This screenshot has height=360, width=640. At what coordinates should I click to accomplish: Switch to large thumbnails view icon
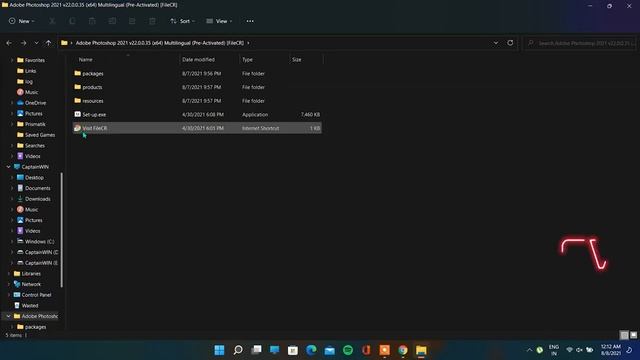[633, 335]
